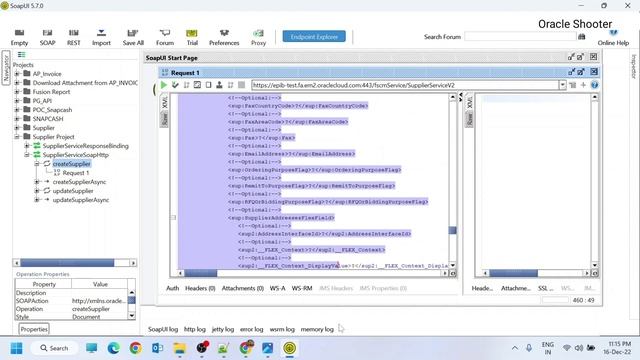Open the SoapUI log
Image resolution: width=640 pixels, height=360 pixels.
pyautogui.click(x=163, y=329)
